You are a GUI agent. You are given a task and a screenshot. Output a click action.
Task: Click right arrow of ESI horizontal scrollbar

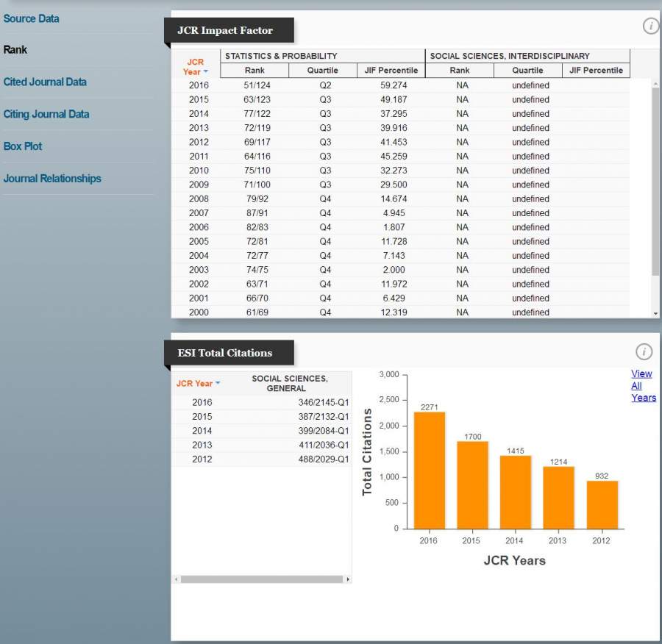[348, 579]
